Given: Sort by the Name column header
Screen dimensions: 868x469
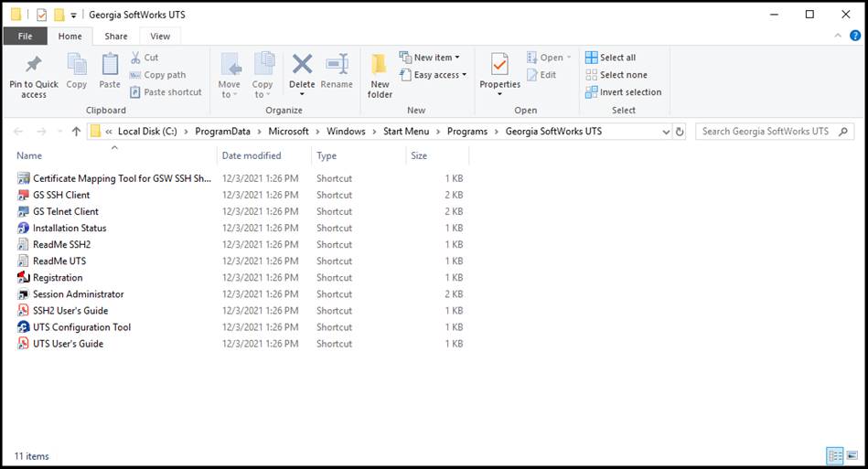Looking at the screenshot, I should click(x=114, y=155).
